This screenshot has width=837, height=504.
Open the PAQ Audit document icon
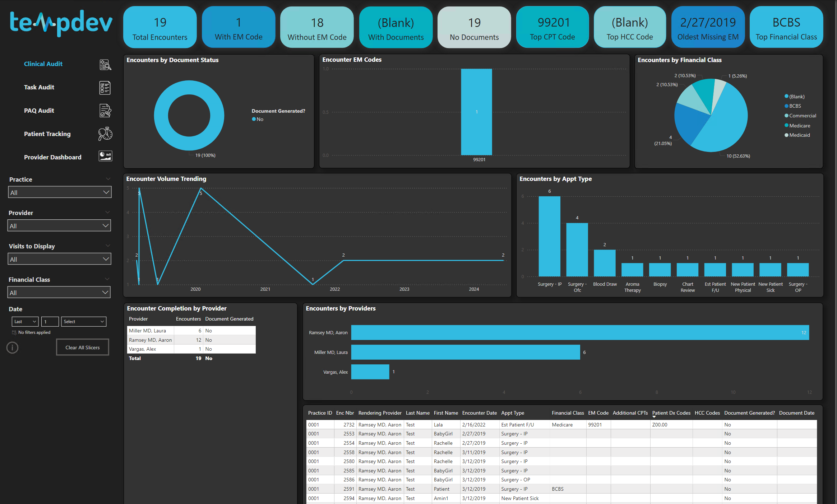coord(105,111)
